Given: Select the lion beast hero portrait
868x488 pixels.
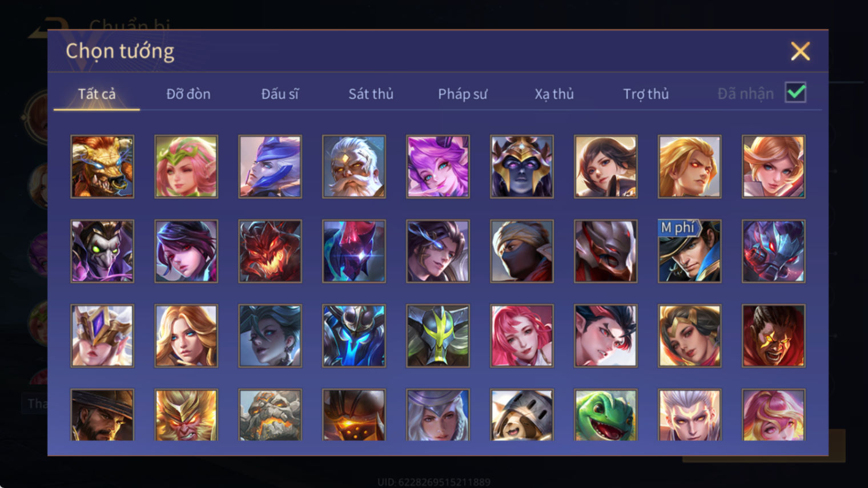Looking at the screenshot, I should [102, 167].
